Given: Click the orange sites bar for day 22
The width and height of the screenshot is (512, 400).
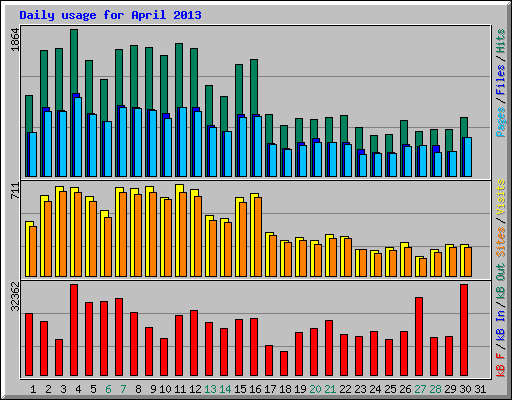Looking at the screenshot, I should tap(348, 257).
